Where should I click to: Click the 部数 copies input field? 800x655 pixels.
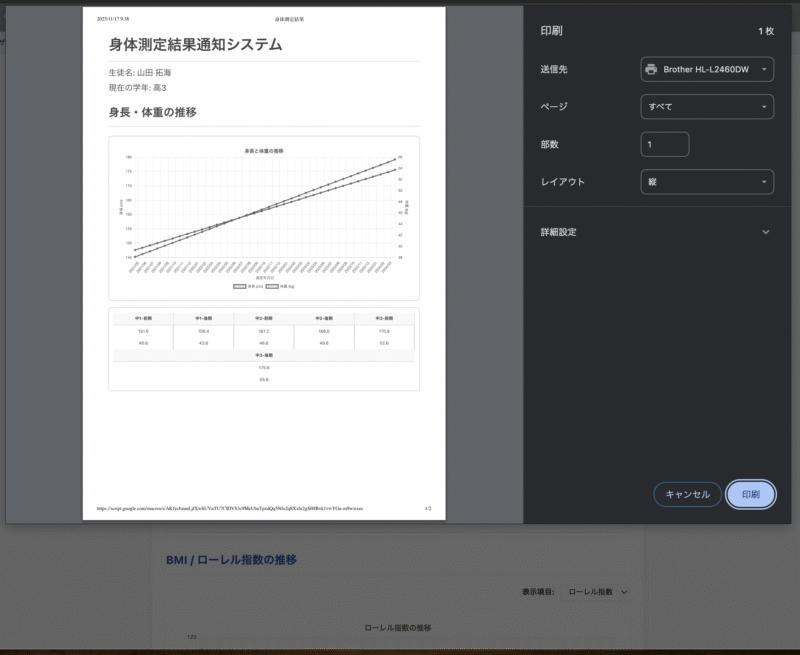(664, 144)
